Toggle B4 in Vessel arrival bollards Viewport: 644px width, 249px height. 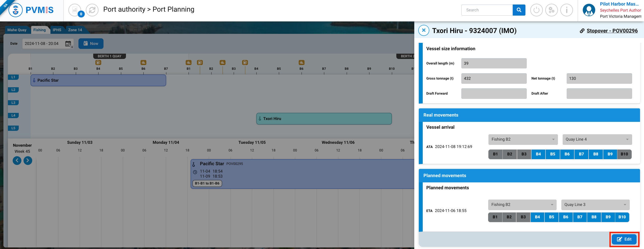pyautogui.click(x=538, y=154)
